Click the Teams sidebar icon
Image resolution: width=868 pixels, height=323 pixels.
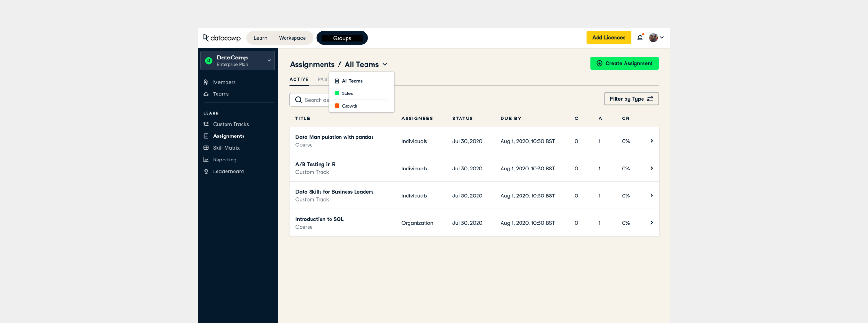point(206,94)
